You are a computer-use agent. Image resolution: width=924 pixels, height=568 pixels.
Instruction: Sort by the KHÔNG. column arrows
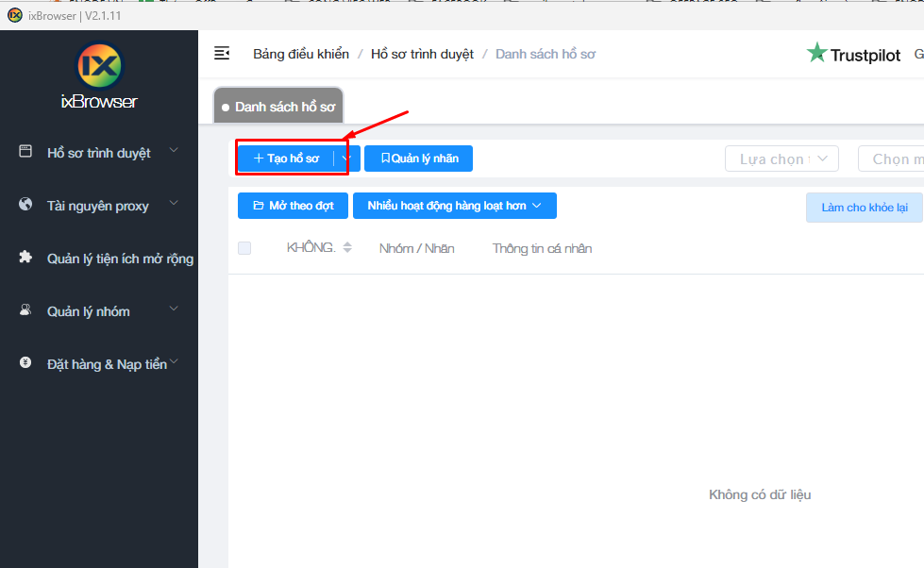click(x=347, y=248)
